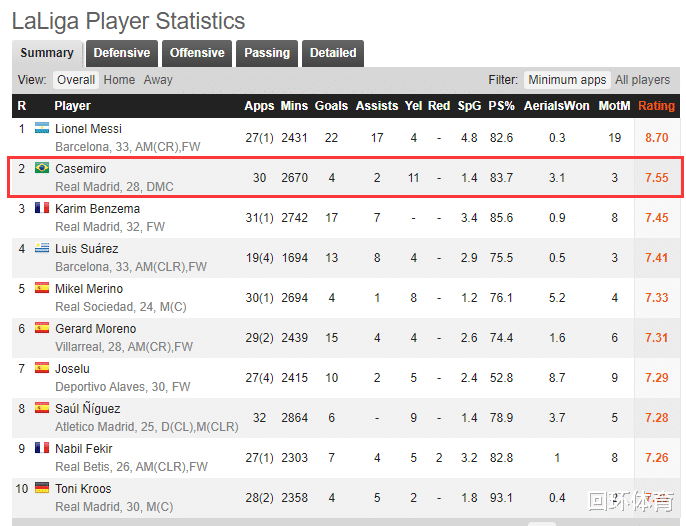The height and width of the screenshot is (526, 686).
Task: Click the Germany flag next to Toni Kroos
Action: (42, 488)
